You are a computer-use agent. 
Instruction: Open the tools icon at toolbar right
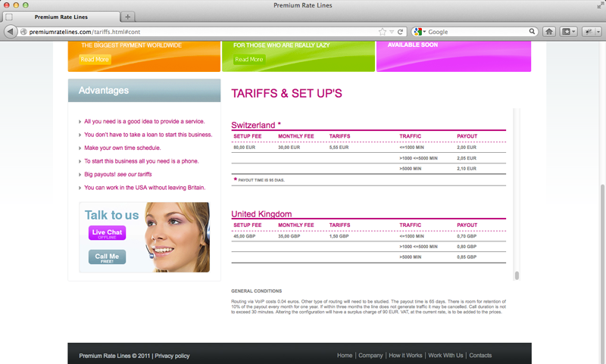pos(589,32)
